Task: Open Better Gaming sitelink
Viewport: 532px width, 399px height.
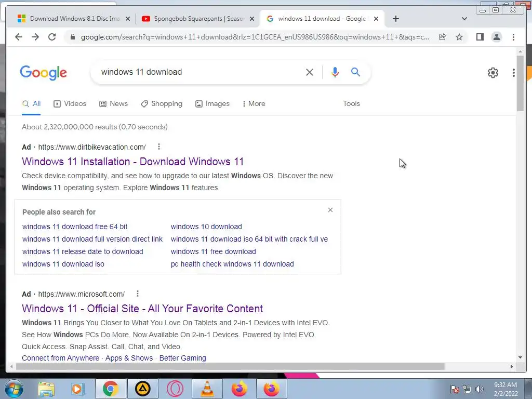Action: coord(182,358)
